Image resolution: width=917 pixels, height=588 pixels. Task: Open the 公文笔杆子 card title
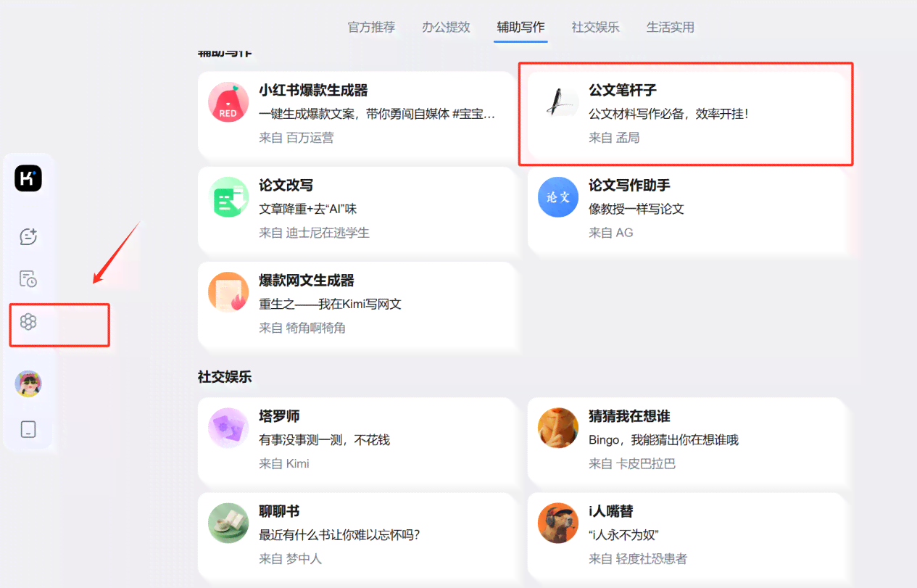click(x=623, y=91)
